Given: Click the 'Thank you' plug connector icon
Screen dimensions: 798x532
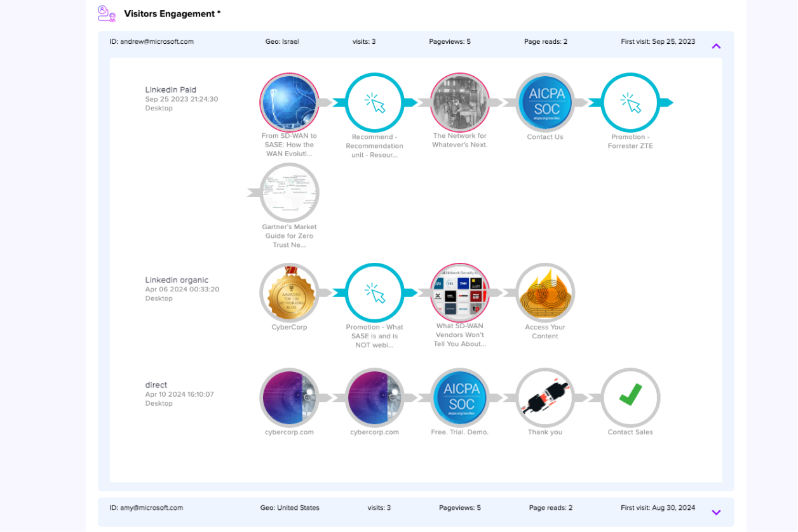Looking at the screenshot, I should coord(545,398).
